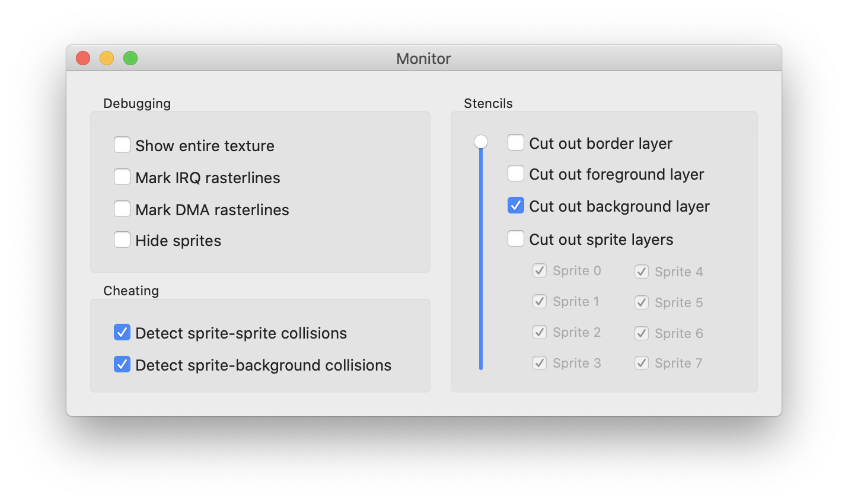Toggle the Sprite 6 checkbox

coord(642,333)
